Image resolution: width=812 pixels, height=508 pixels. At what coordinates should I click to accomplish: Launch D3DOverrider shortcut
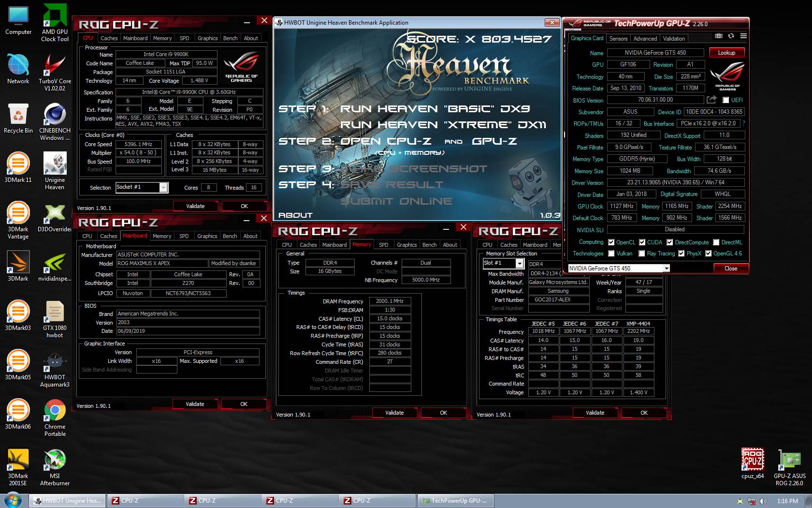point(55,217)
